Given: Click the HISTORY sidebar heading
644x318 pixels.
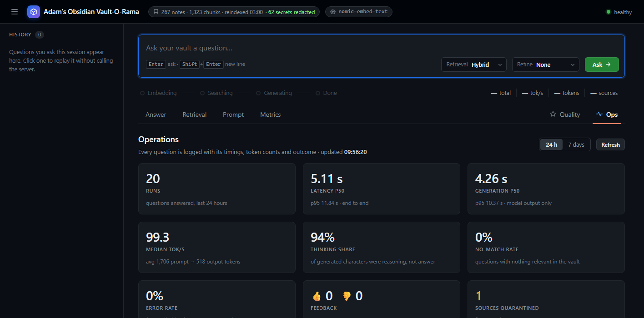Looking at the screenshot, I should tap(20, 35).
